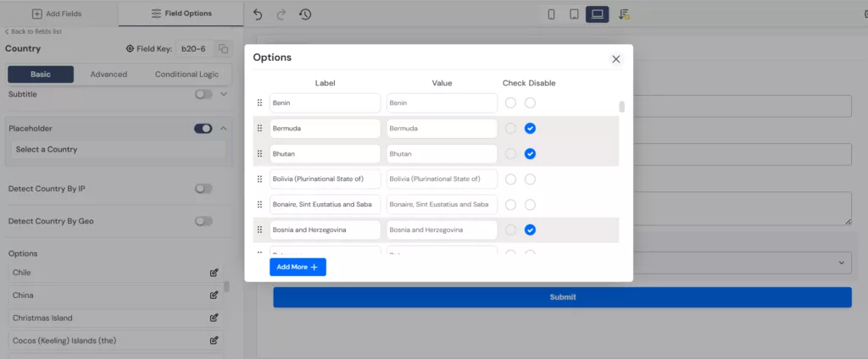Tick Disable for Benin

pos(530,103)
